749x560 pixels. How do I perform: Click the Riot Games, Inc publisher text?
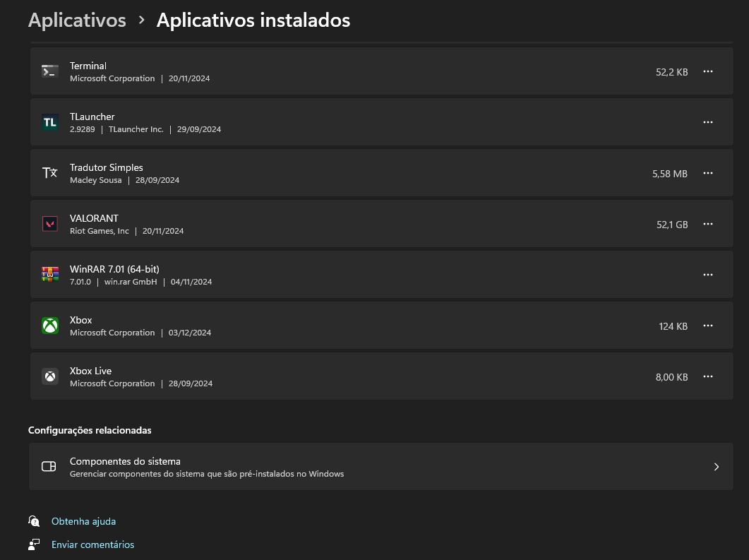click(x=100, y=231)
